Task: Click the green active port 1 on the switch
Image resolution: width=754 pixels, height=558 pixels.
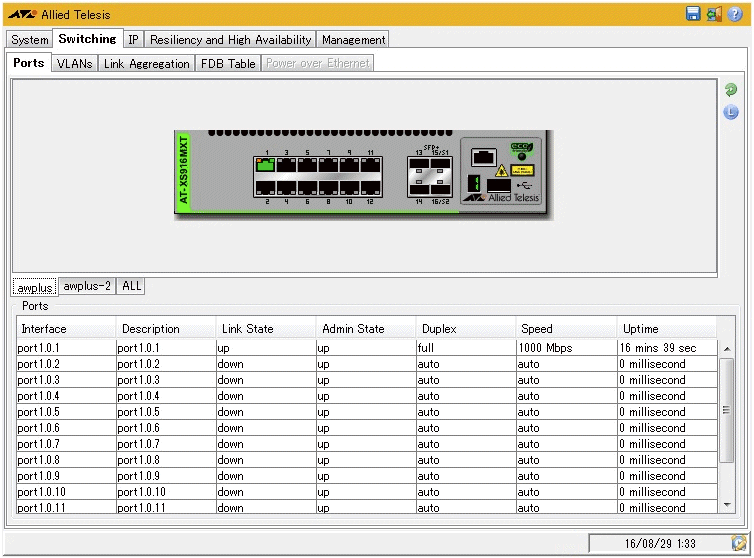Action: [x=265, y=165]
